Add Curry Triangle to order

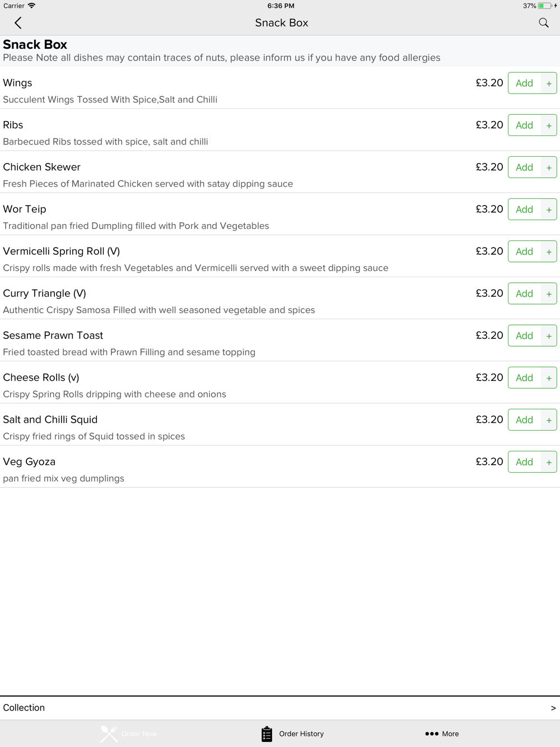[524, 293]
